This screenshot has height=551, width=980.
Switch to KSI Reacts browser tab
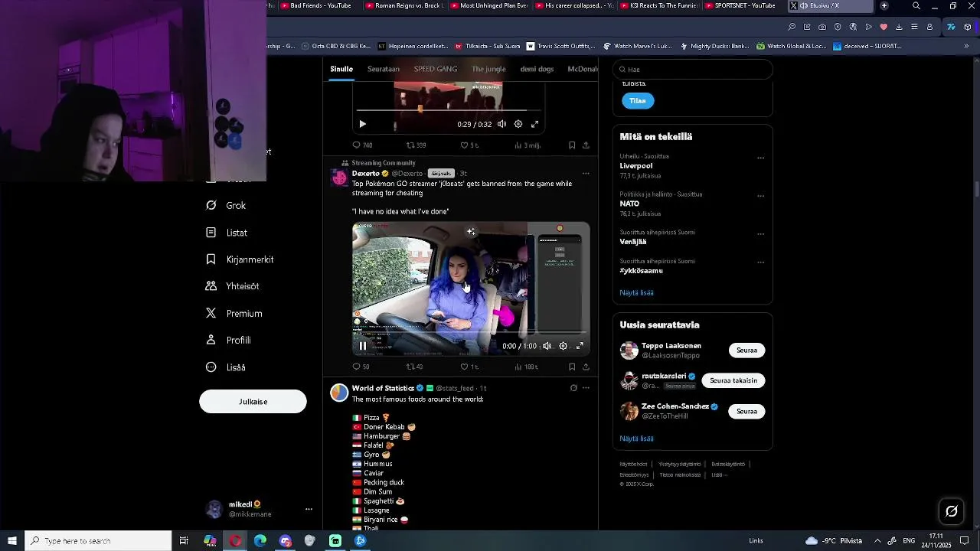pyautogui.click(x=658, y=5)
